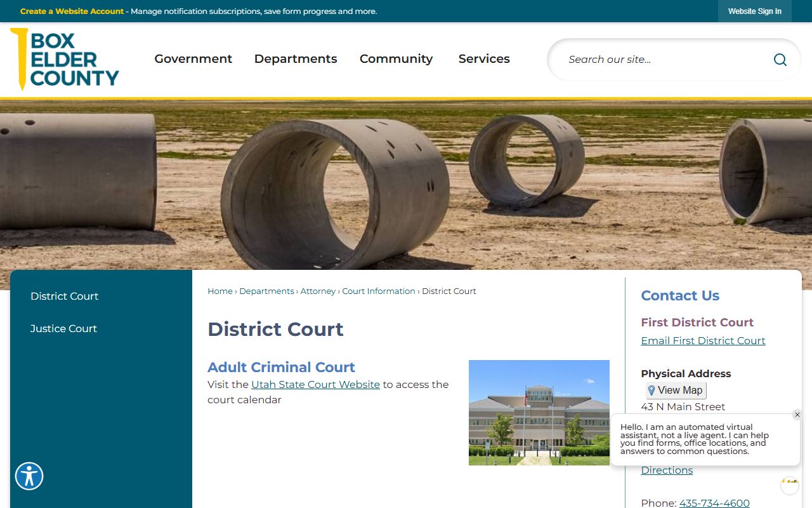Go to Home breadcrumb

[220, 291]
